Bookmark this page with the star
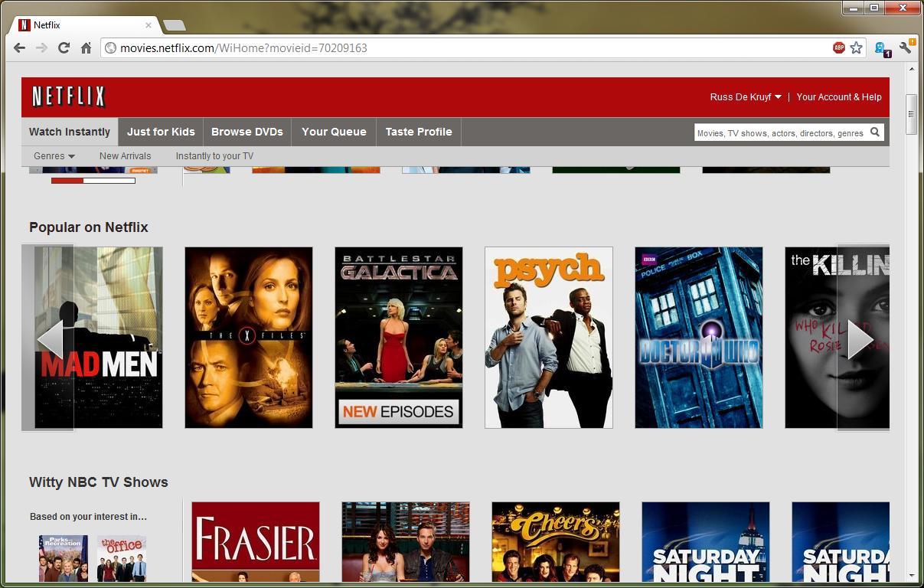This screenshot has width=924, height=588. click(x=856, y=47)
